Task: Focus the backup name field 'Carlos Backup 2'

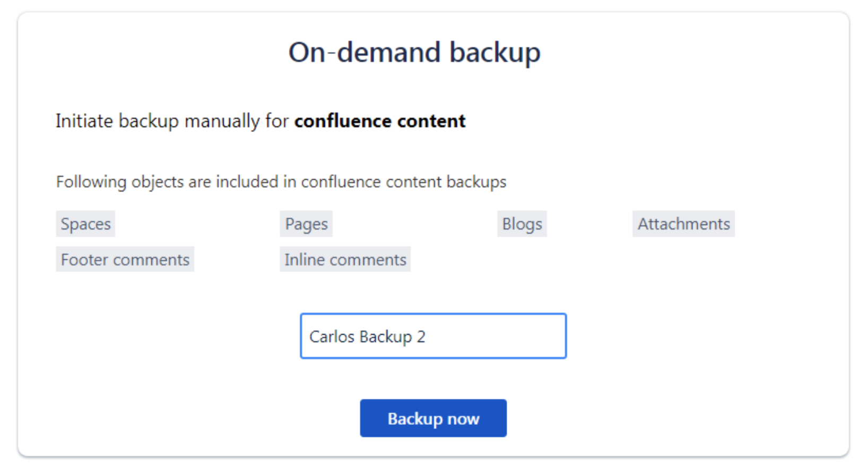Action: pos(433,336)
